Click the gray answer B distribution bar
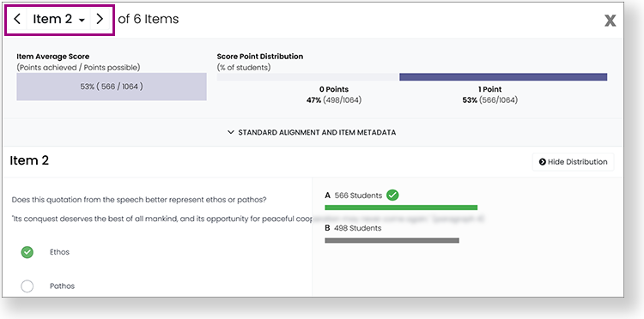Screen dimensions: 644x319 point(392,240)
